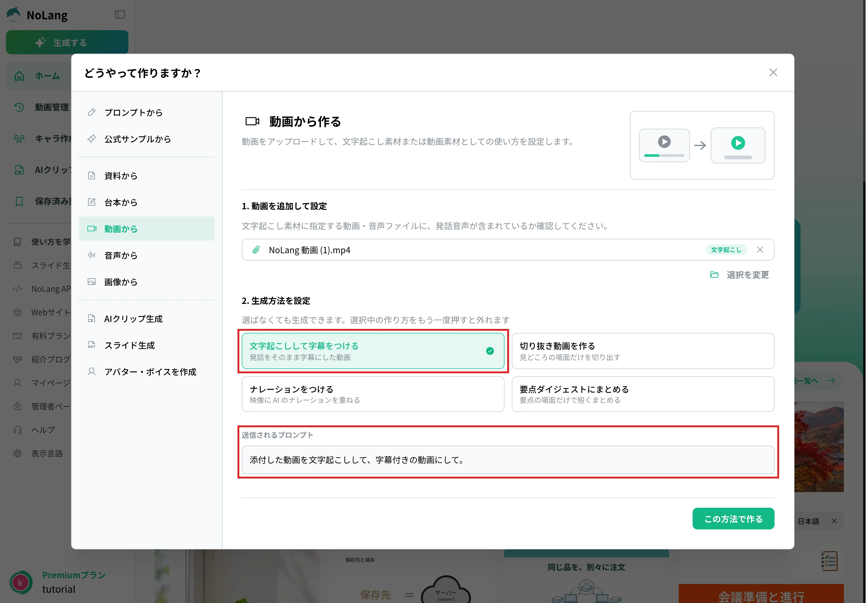The height and width of the screenshot is (603, 868).
Task: Open 動画管理 history icon
Action: click(19, 107)
